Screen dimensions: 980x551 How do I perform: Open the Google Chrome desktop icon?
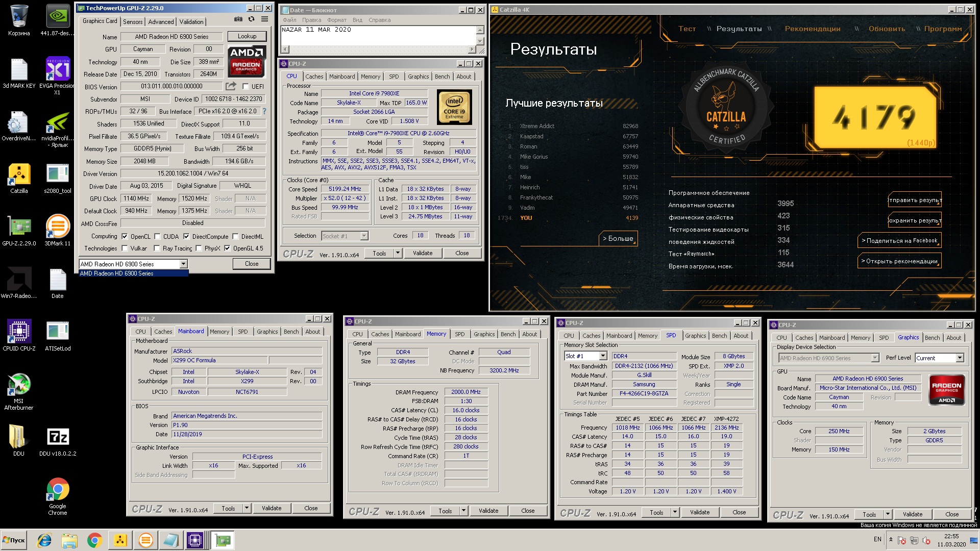pyautogui.click(x=58, y=496)
